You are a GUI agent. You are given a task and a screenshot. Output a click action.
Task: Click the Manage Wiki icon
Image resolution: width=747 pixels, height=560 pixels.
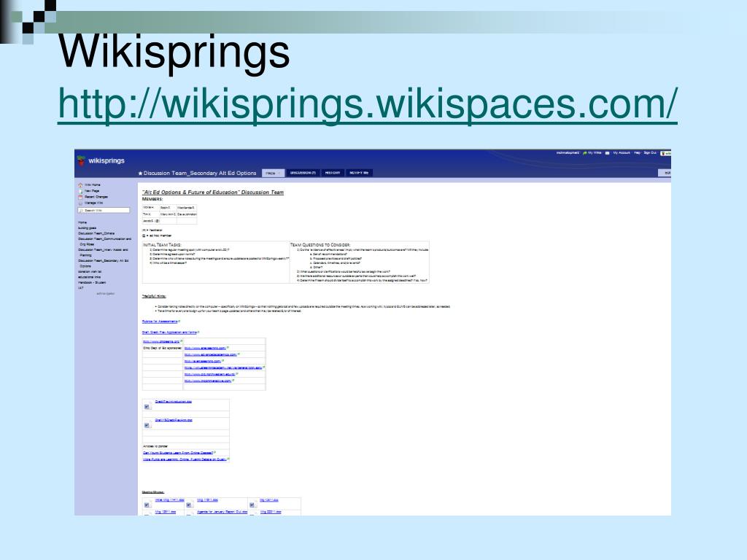pos(80,203)
